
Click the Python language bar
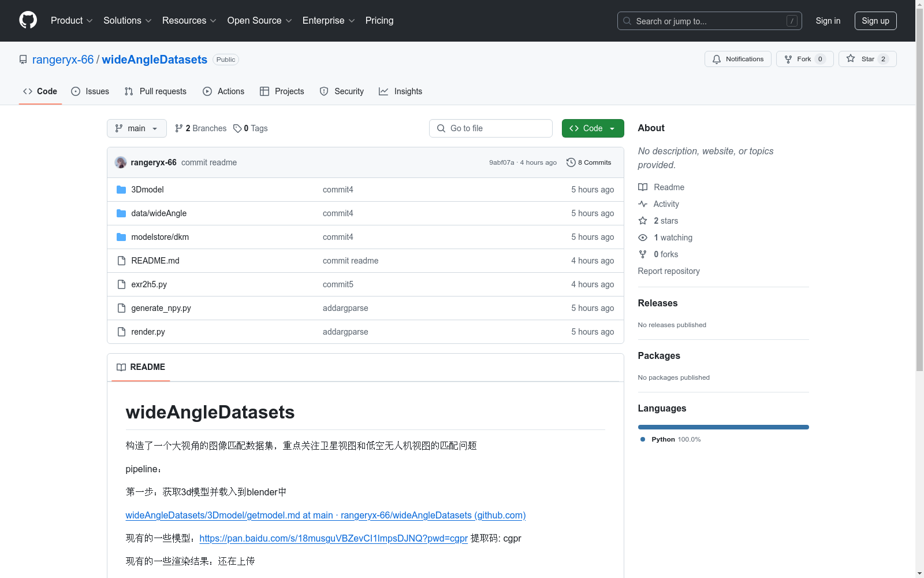coord(723,427)
